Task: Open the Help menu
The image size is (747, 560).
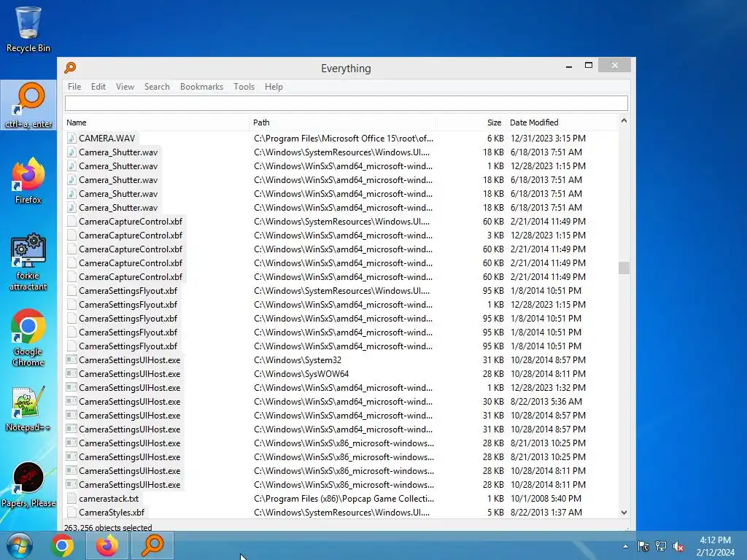Action: click(274, 87)
